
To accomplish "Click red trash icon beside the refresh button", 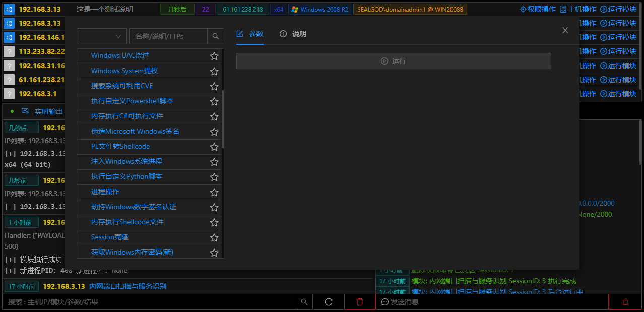I will (x=359, y=302).
